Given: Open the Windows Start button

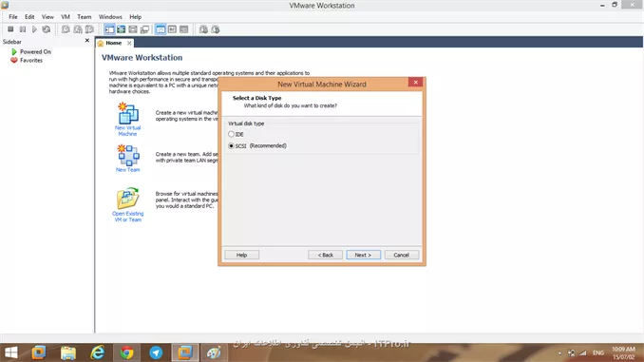Looking at the screenshot, I should click(11, 352).
